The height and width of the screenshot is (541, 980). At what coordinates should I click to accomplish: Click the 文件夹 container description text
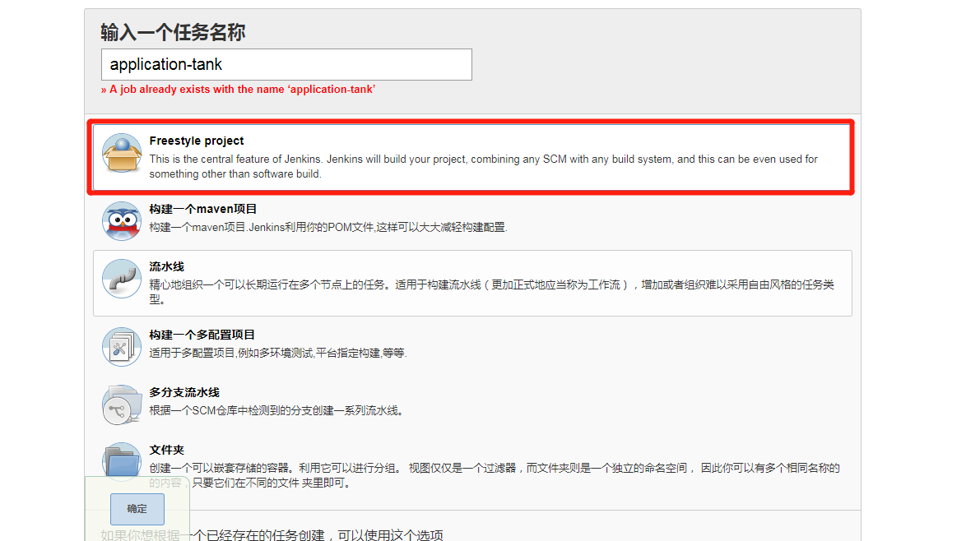pos(495,475)
